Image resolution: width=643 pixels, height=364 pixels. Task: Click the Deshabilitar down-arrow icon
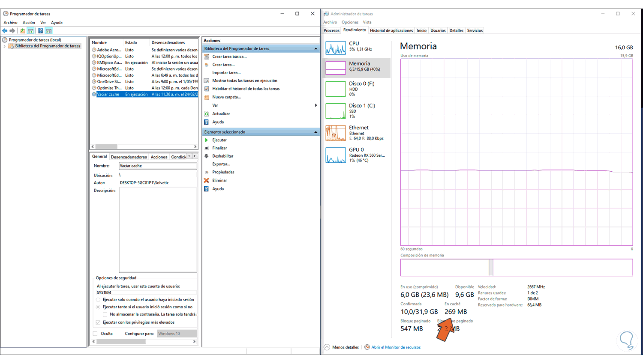point(207,156)
